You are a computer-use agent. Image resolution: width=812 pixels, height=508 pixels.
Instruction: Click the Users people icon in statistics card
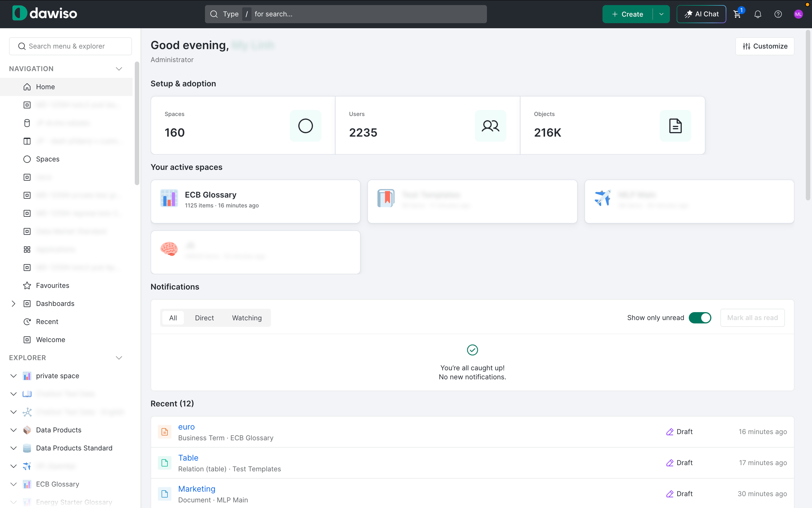490,126
